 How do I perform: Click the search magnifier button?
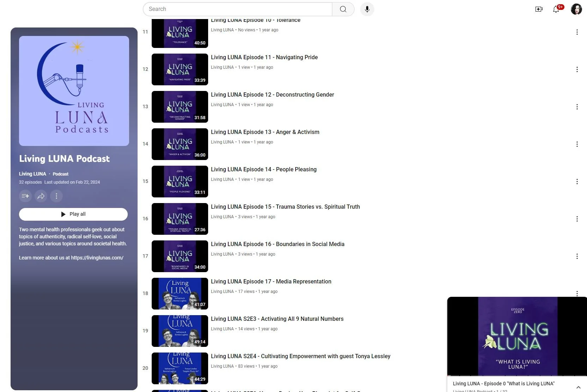343,9
